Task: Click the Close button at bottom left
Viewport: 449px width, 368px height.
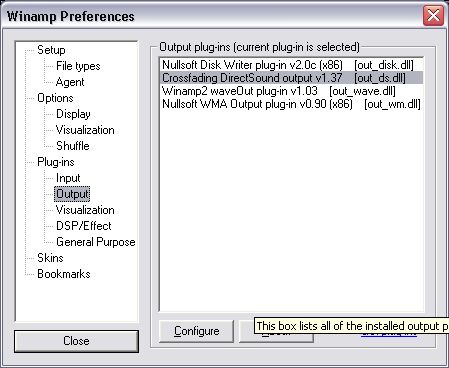Action: point(76,341)
